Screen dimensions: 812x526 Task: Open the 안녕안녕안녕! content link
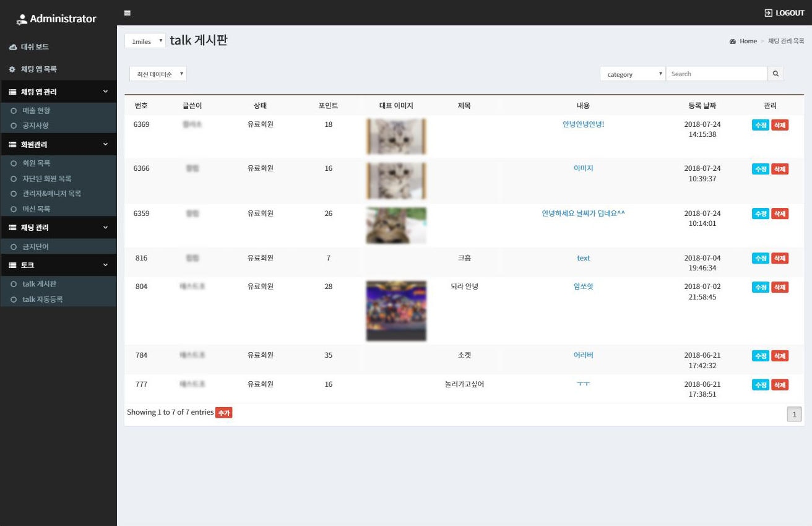[584, 124]
